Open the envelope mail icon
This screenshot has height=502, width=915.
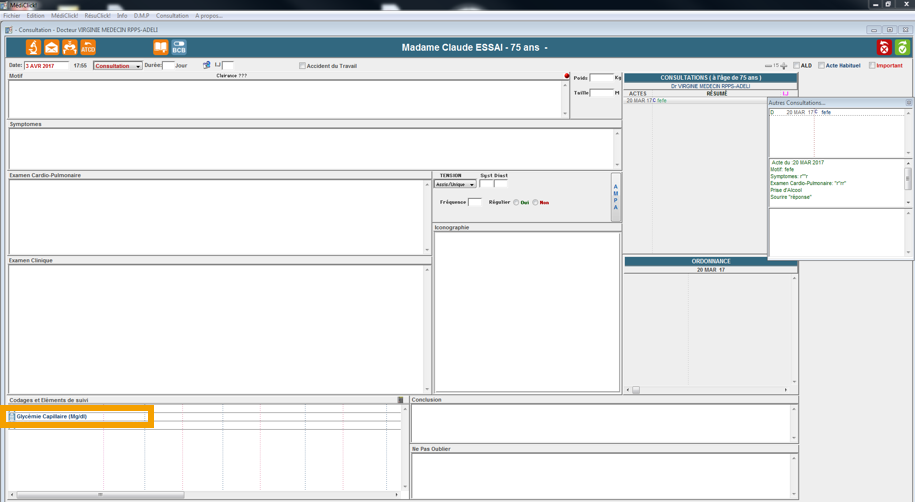[x=52, y=47]
